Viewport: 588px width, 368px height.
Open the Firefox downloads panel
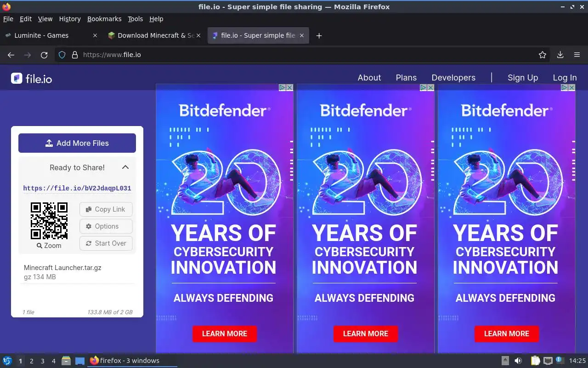[560, 55]
